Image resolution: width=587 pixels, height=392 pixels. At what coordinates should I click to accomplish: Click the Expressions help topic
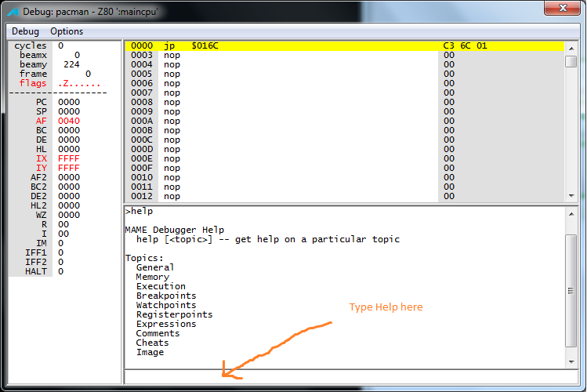(166, 324)
